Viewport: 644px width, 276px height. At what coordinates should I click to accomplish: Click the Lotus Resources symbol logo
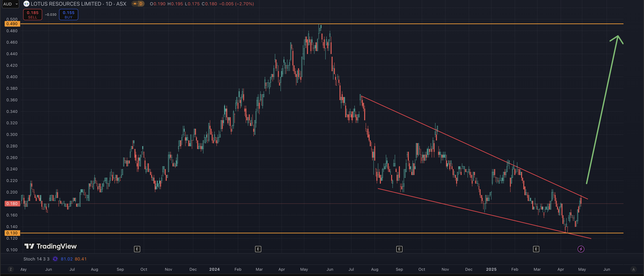pos(26,4)
